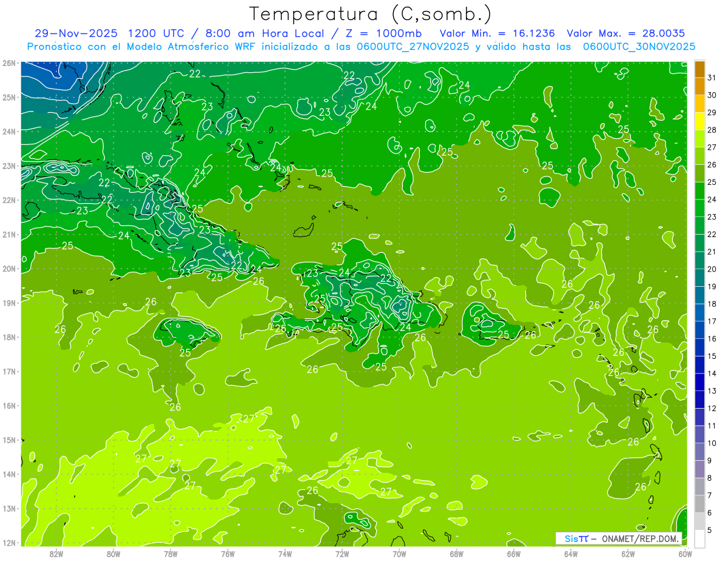Click the 72W longitude axis label

342,553
